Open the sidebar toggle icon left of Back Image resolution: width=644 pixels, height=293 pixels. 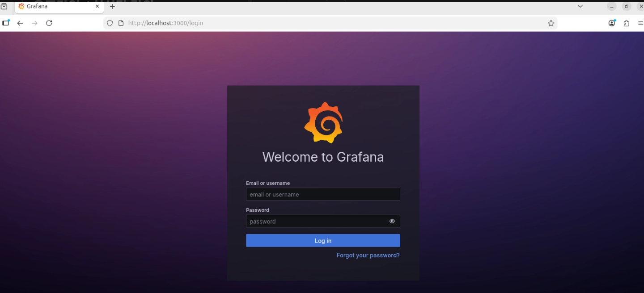(x=6, y=23)
